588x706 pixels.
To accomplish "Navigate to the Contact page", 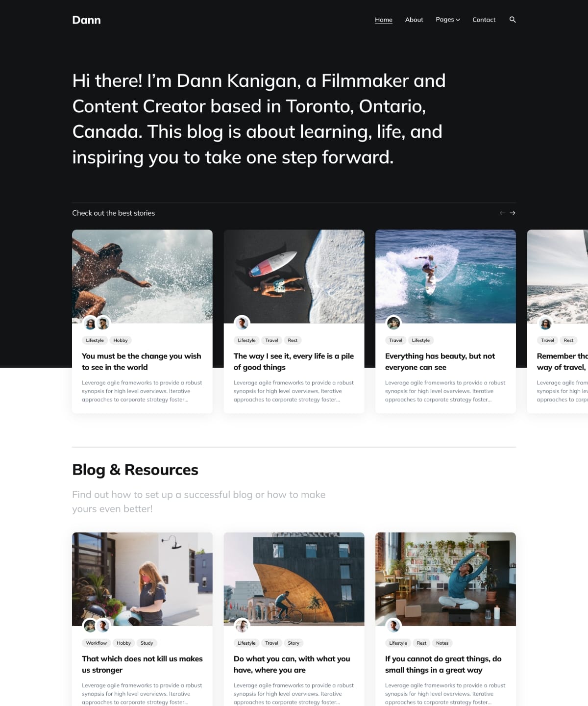I will [x=484, y=20].
